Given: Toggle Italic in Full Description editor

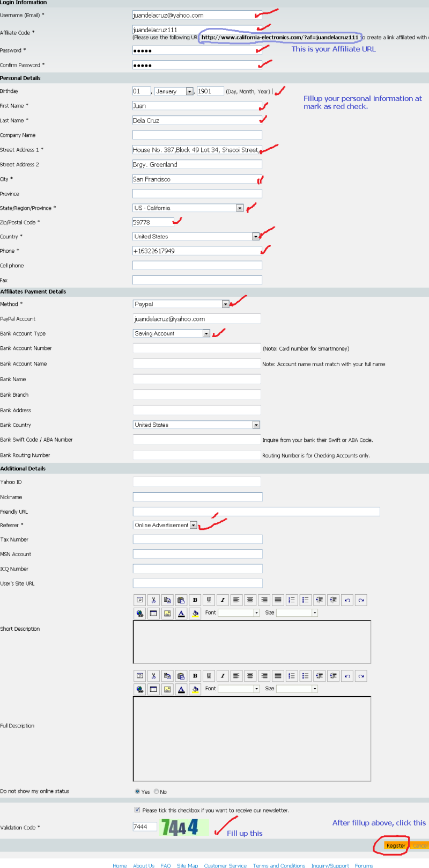Looking at the screenshot, I should point(223,676).
